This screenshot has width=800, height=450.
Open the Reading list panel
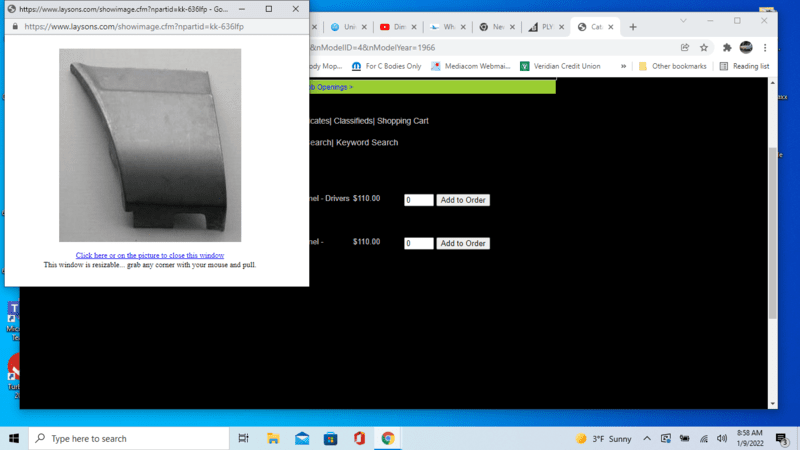pyautogui.click(x=744, y=66)
